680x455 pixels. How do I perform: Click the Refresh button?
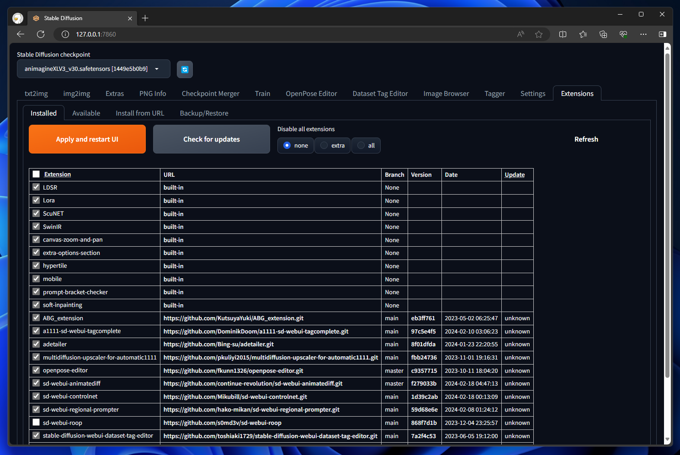click(x=586, y=139)
